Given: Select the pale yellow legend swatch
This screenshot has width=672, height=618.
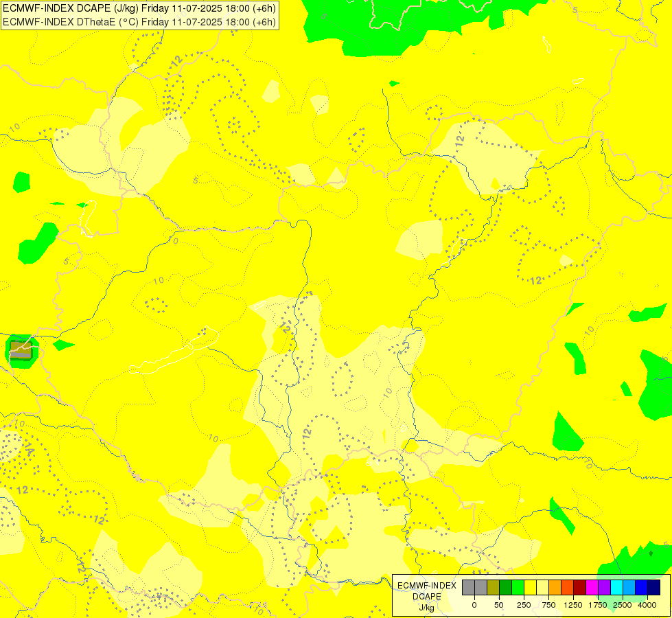Looking at the screenshot, I should point(542,587).
